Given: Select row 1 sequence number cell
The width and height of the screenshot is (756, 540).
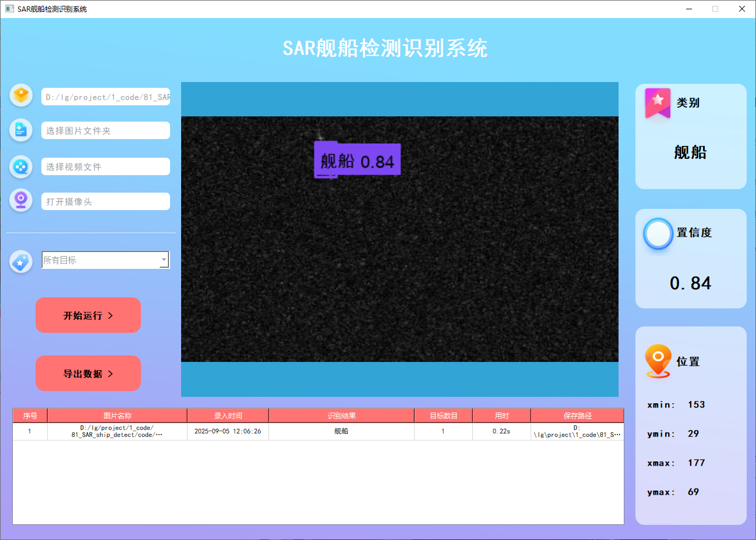Looking at the screenshot, I should (x=30, y=431).
